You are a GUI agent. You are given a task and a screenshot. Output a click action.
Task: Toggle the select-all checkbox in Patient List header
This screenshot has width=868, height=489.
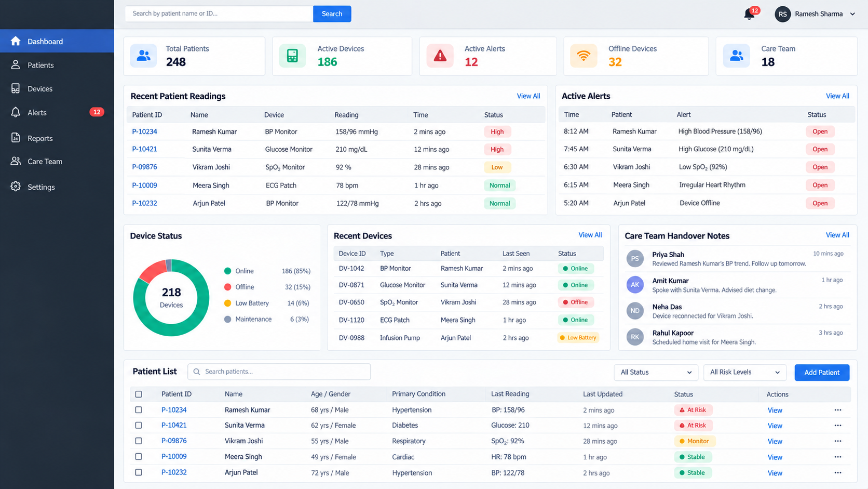pyautogui.click(x=139, y=394)
